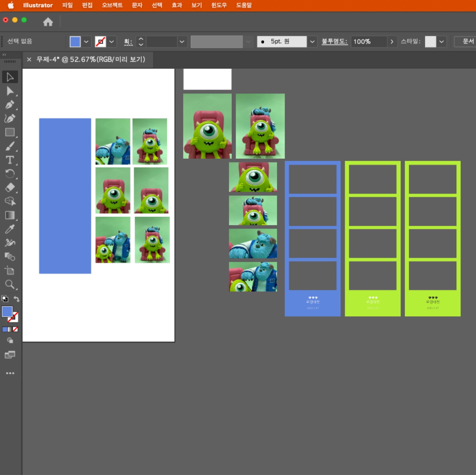This screenshot has height=475, width=476.
Task: Set paint mode to solid Color
Action: [5, 329]
